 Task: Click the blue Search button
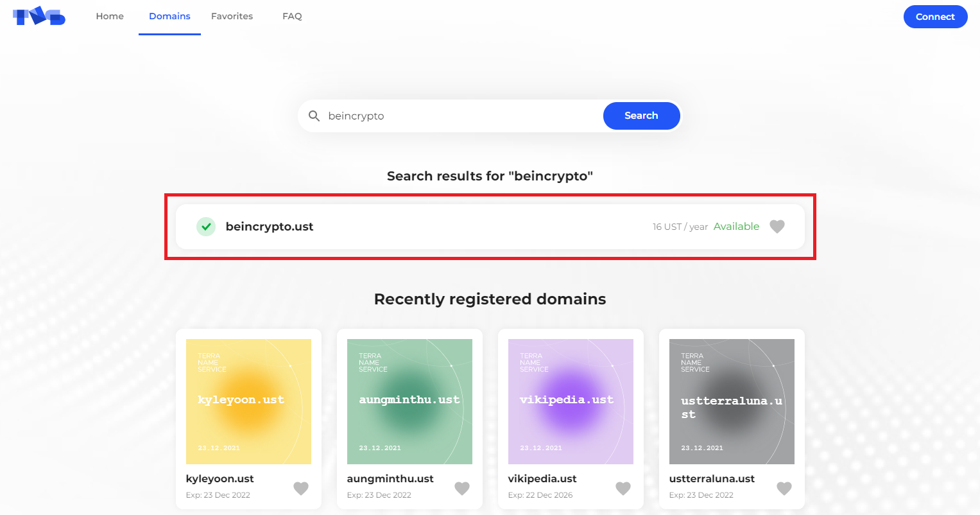[x=642, y=116]
